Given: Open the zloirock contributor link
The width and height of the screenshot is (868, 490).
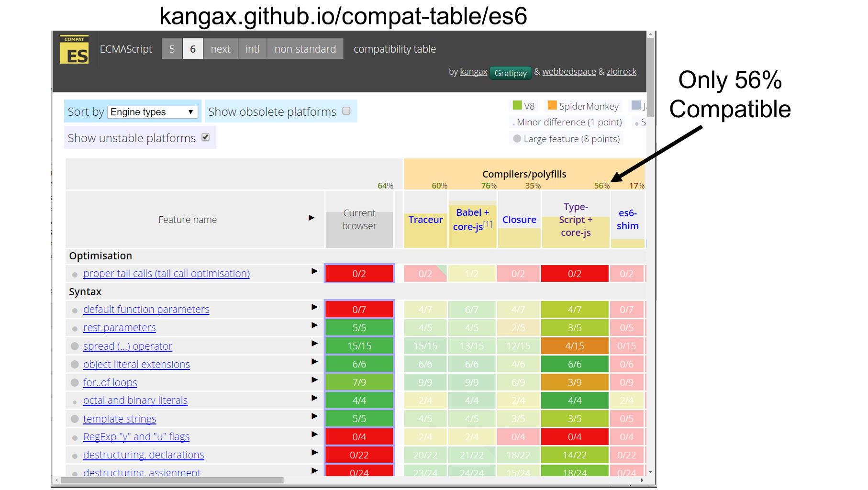Looking at the screenshot, I should (621, 71).
